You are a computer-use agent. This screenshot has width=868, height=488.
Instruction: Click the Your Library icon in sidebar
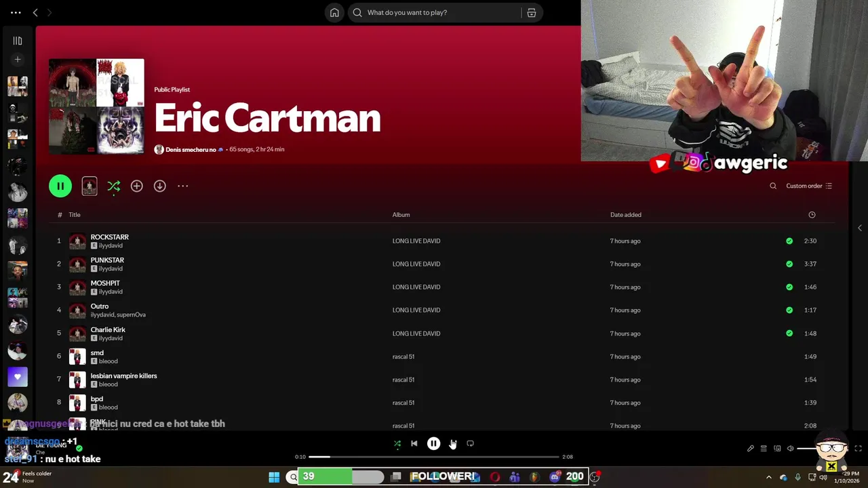[18, 41]
